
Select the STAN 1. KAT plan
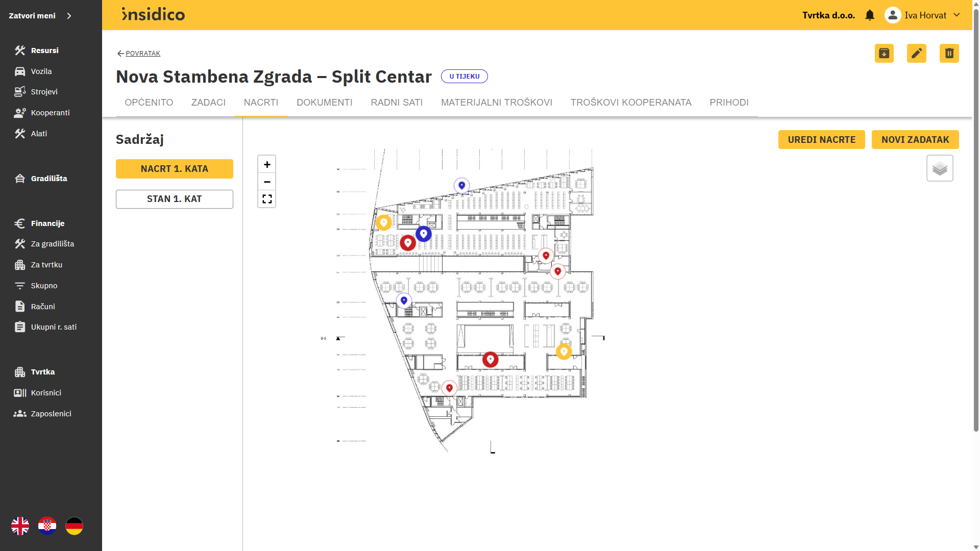pyautogui.click(x=175, y=199)
